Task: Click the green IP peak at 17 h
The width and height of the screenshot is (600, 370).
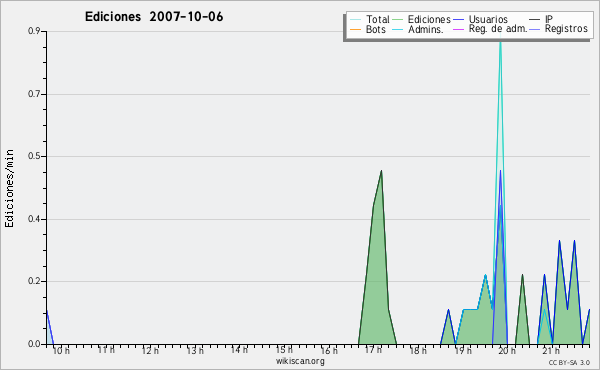Action: 381,172
